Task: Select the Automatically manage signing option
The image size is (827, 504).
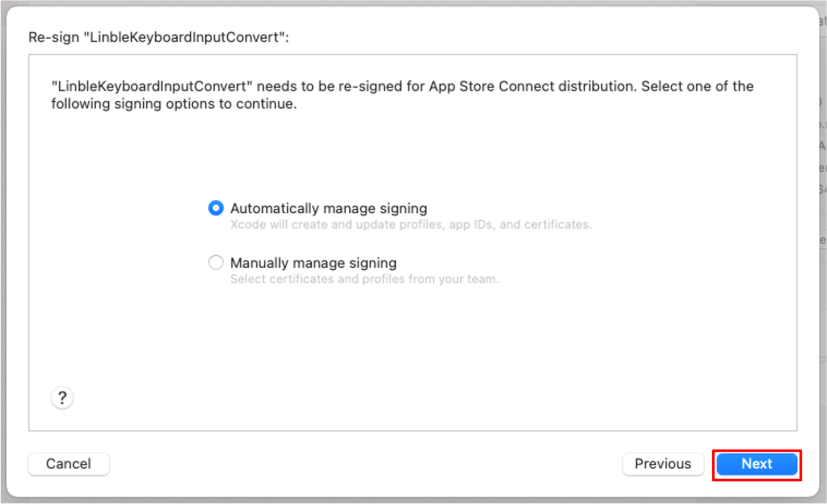Action: (215, 208)
